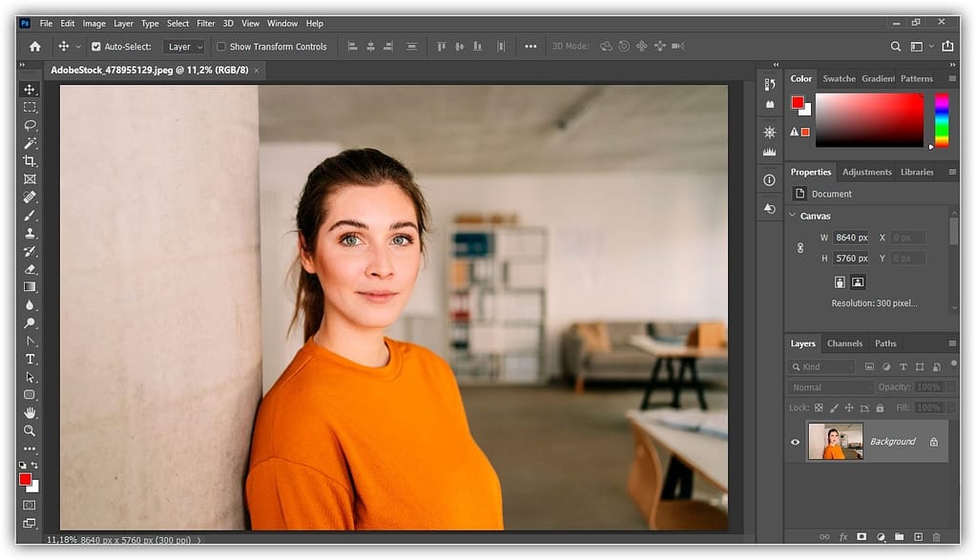Open the Filter menu
This screenshot has height=560, width=976.
tap(205, 23)
